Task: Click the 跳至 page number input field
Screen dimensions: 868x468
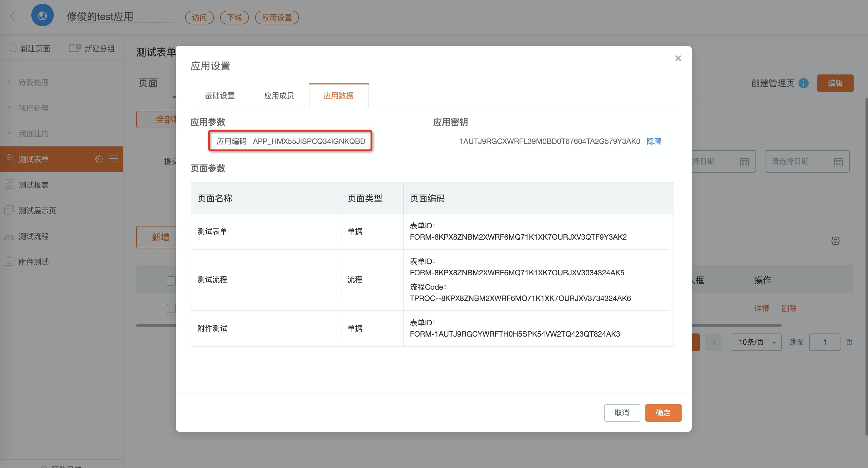Action: click(824, 342)
